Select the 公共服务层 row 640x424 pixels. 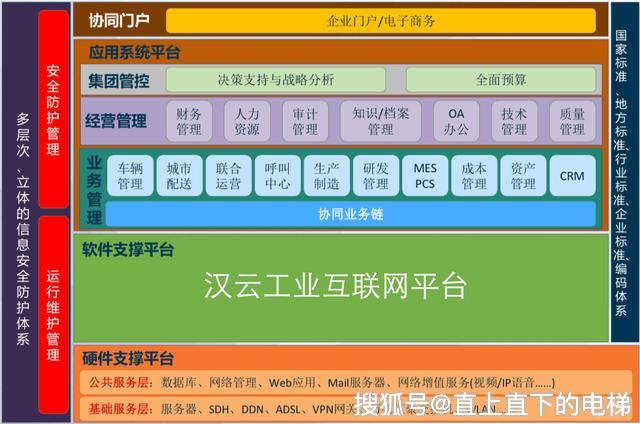[x=356, y=382]
